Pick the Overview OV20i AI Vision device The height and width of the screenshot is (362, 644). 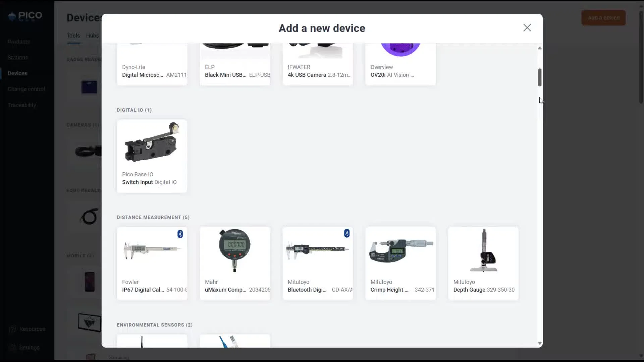(x=400, y=64)
